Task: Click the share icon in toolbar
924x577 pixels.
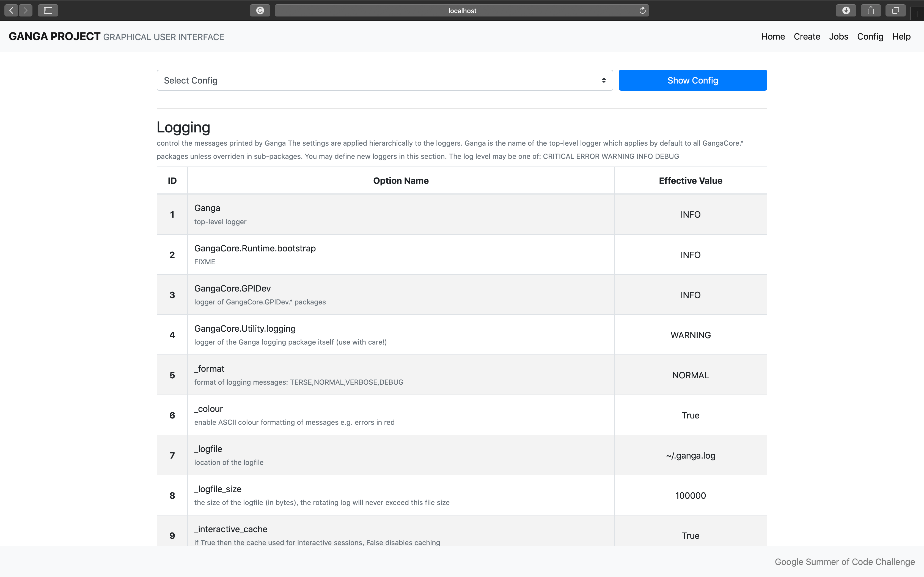Action: click(871, 10)
